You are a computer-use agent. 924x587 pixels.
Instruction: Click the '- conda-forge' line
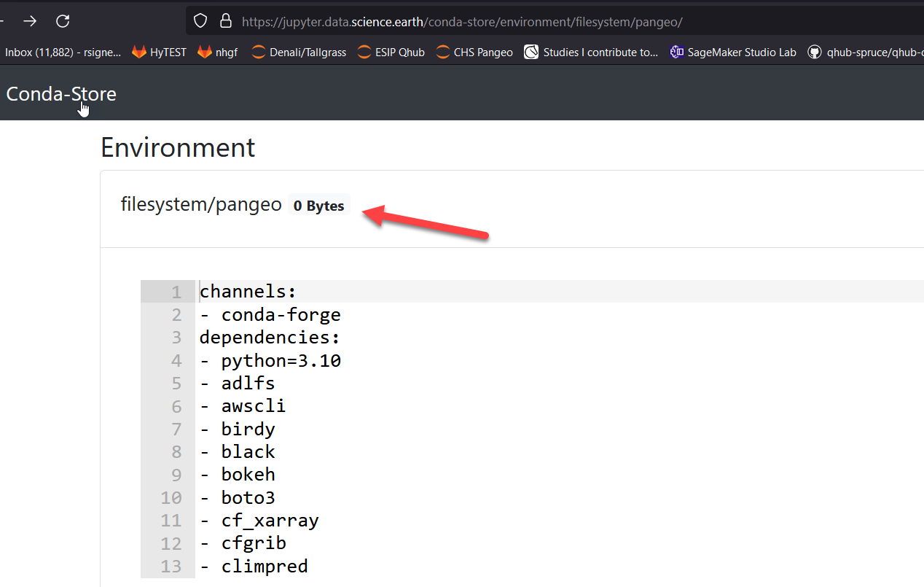click(x=270, y=315)
